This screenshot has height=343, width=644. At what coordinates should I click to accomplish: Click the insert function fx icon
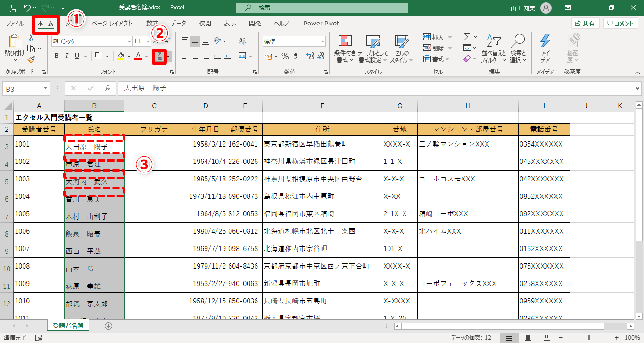(107, 88)
